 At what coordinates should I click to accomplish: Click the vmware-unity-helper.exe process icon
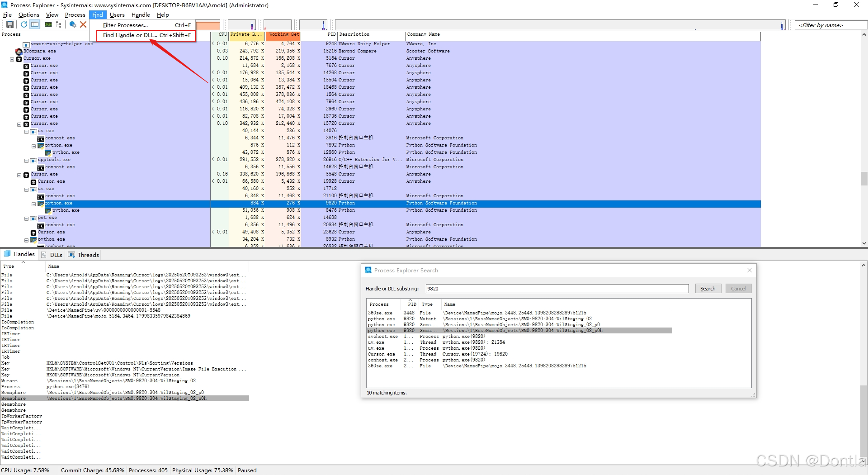pyautogui.click(x=26, y=44)
